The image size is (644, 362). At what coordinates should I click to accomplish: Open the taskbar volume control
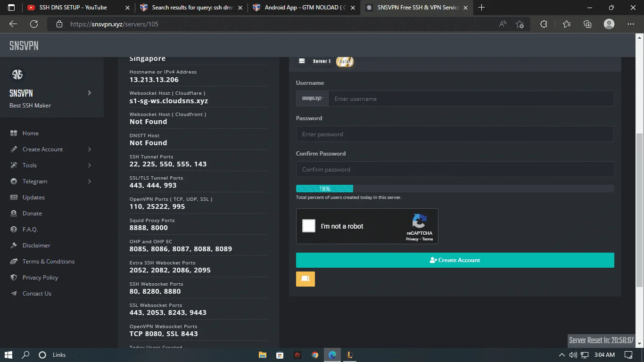573,355
